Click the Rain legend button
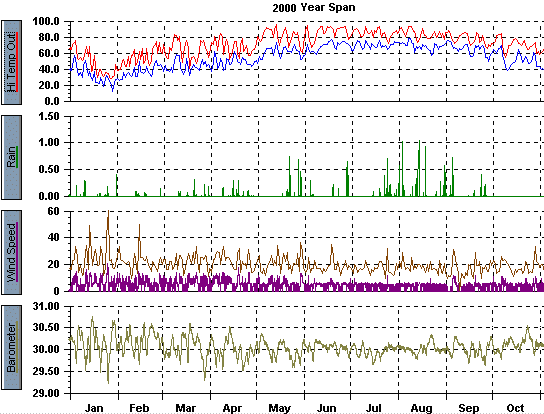Image resolution: width=544 pixels, height=414 pixels. click(12, 158)
